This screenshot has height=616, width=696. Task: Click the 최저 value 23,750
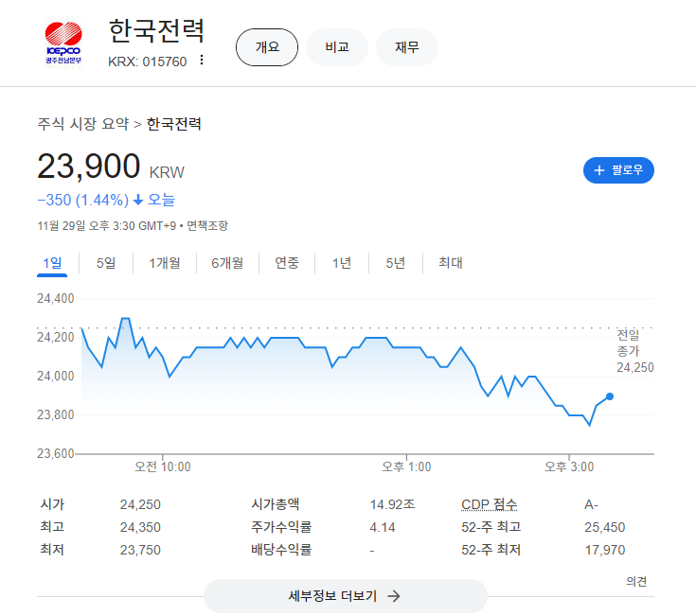tap(140, 550)
